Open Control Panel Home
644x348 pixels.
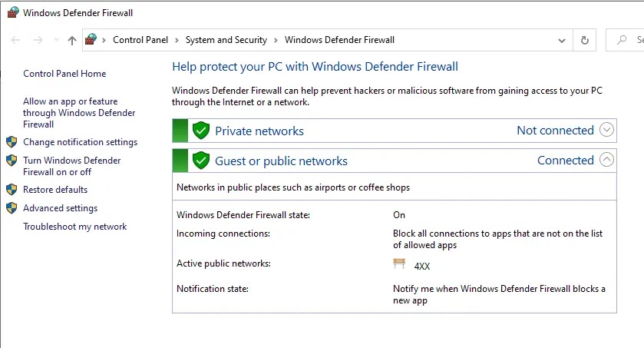(x=64, y=74)
